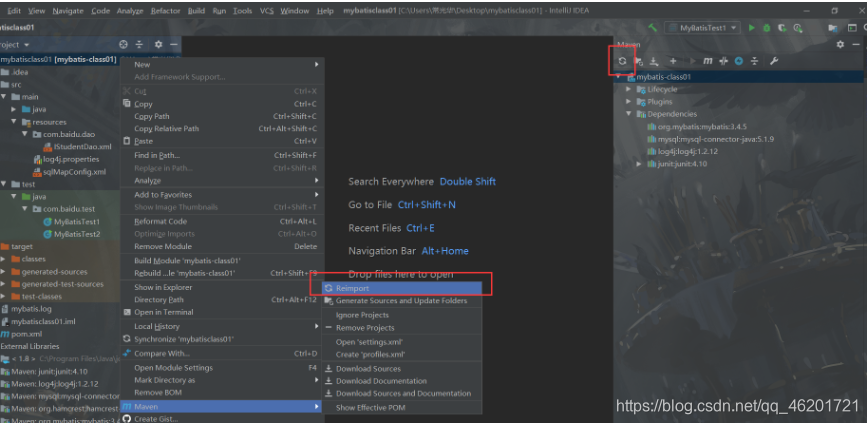868x425 pixels.
Task: Collapse the main folder in project tree
Action: pyautogui.click(x=3, y=97)
